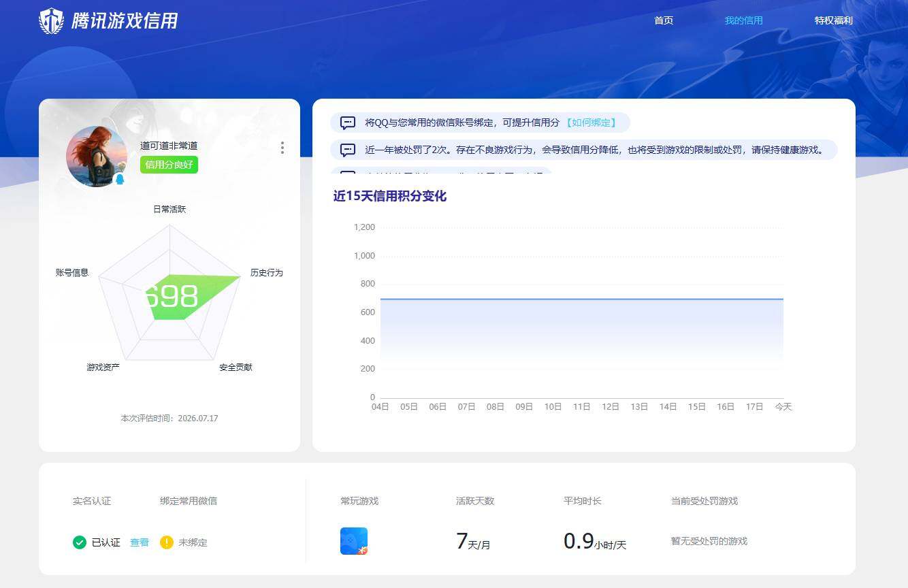The width and height of the screenshot is (908, 588).
Task: Click the 今天 label on chart axis
Action: (x=783, y=406)
